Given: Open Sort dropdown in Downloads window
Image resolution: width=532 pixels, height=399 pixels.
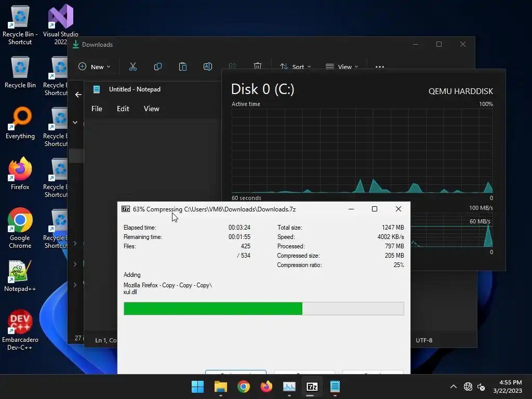Looking at the screenshot, I should [x=295, y=67].
